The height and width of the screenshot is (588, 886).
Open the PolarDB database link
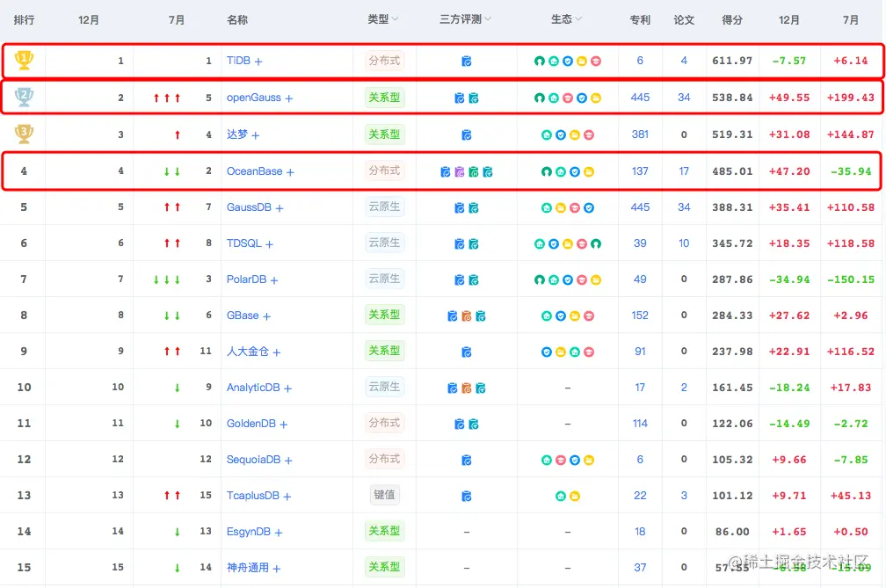(246, 279)
